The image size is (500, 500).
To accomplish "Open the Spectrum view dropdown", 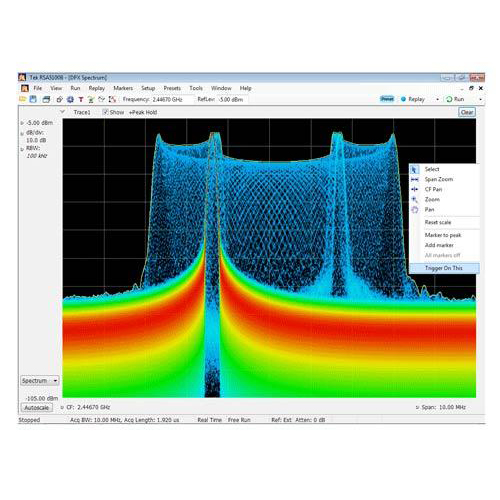I will tap(40, 381).
